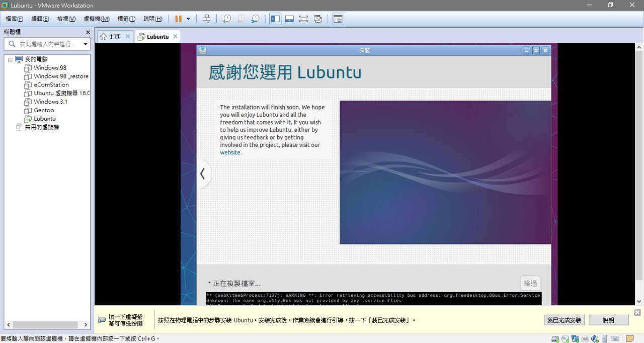Open the power options dropdown arrow beside pause

(188, 19)
